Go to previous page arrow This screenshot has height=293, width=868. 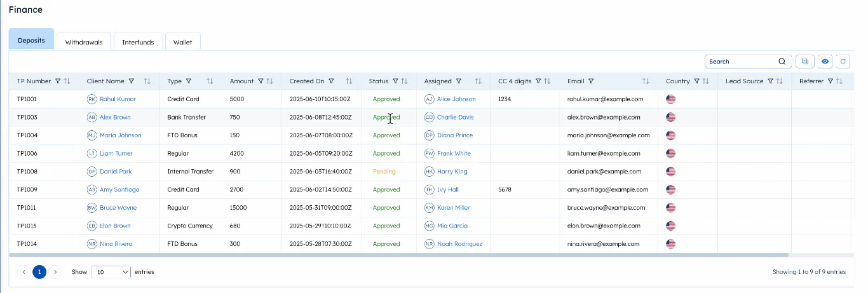click(24, 272)
